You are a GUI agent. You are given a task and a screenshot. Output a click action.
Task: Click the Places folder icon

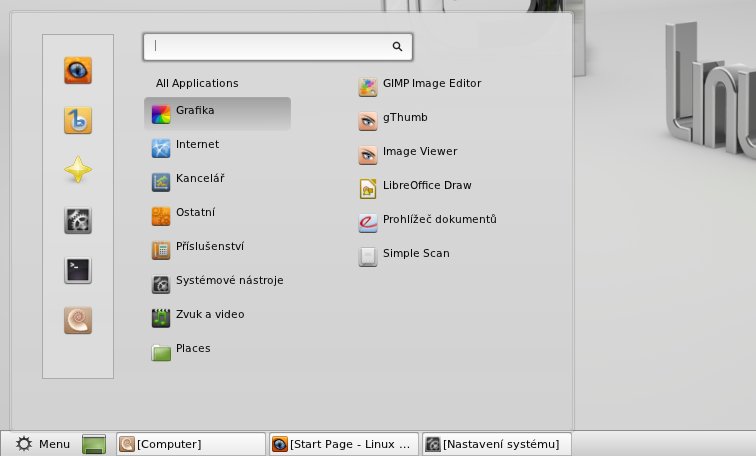(x=161, y=352)
